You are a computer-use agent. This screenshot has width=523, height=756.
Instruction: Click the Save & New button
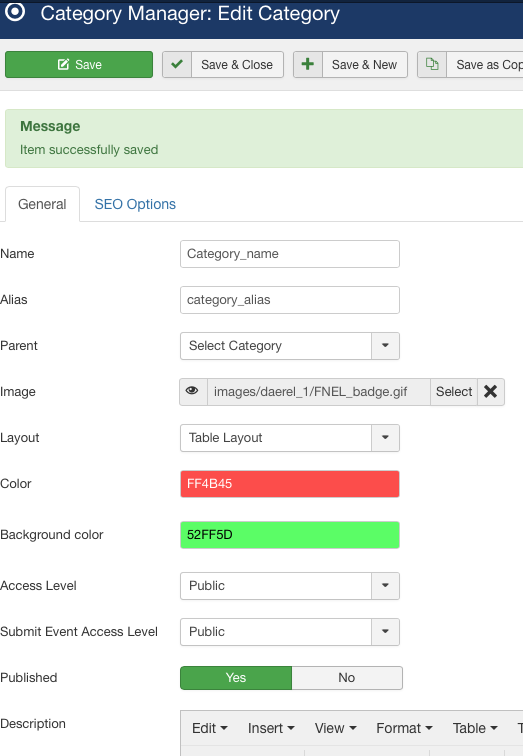coord(350,65)
